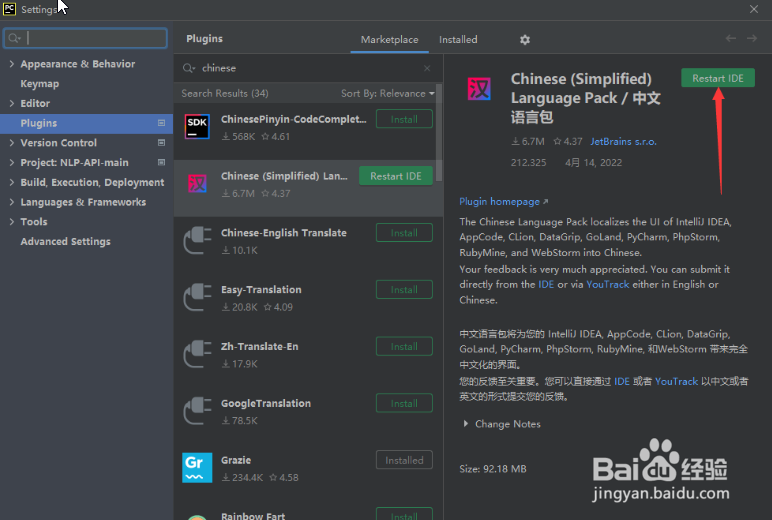
Task: Switch to the Installed tab
Action: coord(458,39)
